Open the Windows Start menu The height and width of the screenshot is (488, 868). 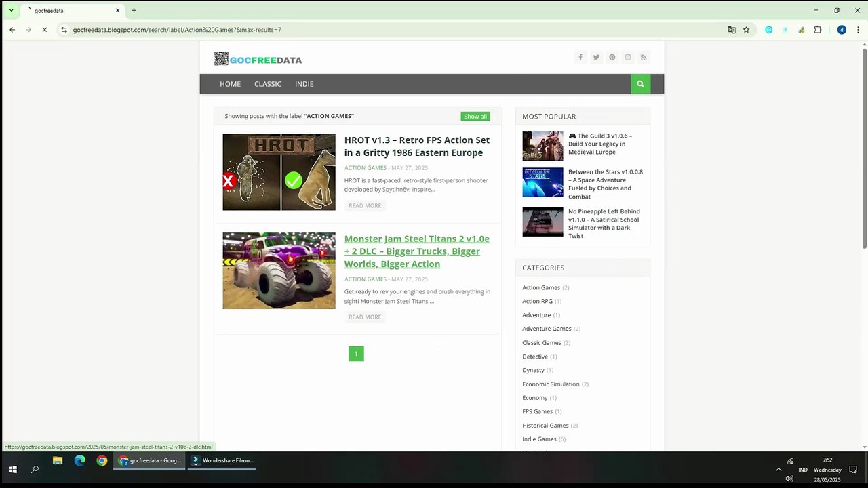tap(13, 469)
